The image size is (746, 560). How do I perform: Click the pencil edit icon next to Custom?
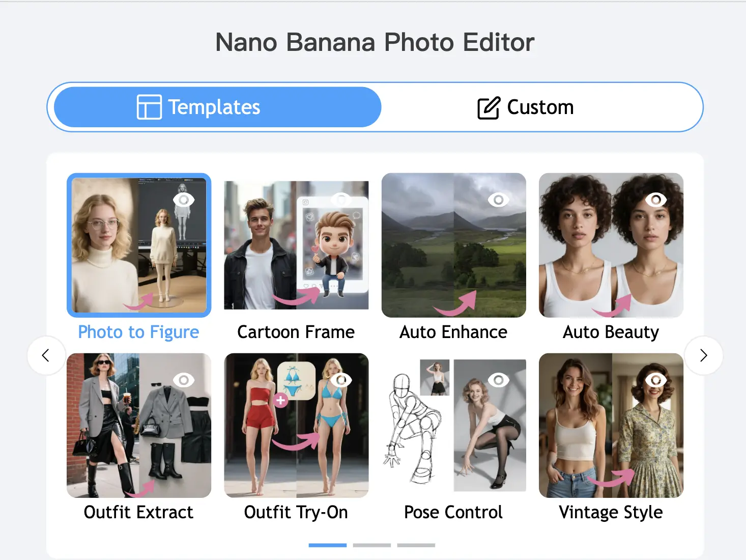click(x=487, y=107)
